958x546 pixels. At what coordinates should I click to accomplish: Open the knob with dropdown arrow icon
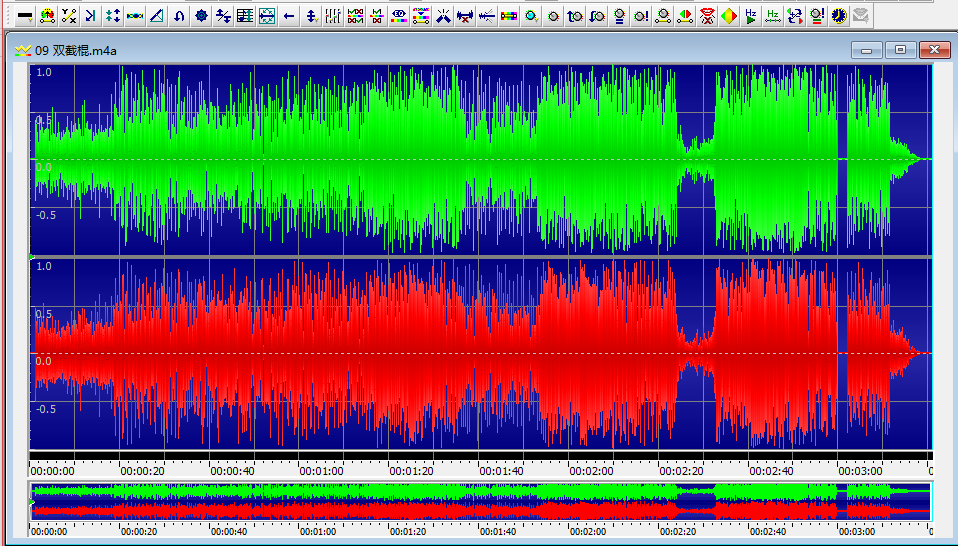coord(531,16)
